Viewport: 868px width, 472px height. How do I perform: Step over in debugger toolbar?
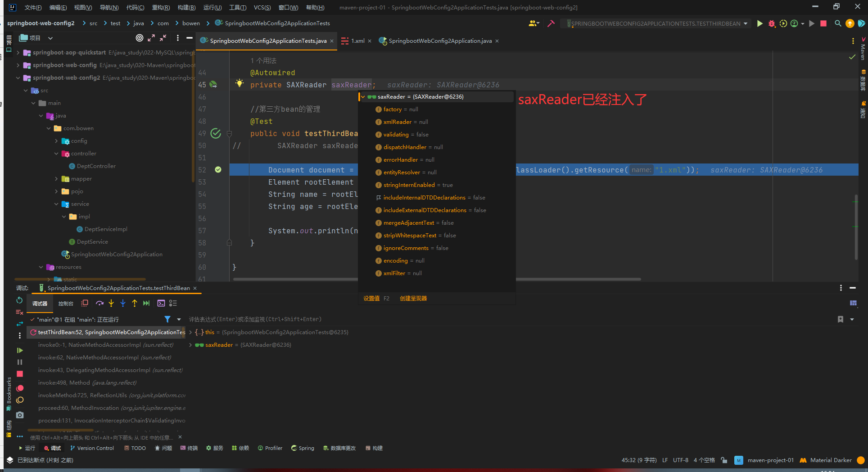click(x=99, y=303)
